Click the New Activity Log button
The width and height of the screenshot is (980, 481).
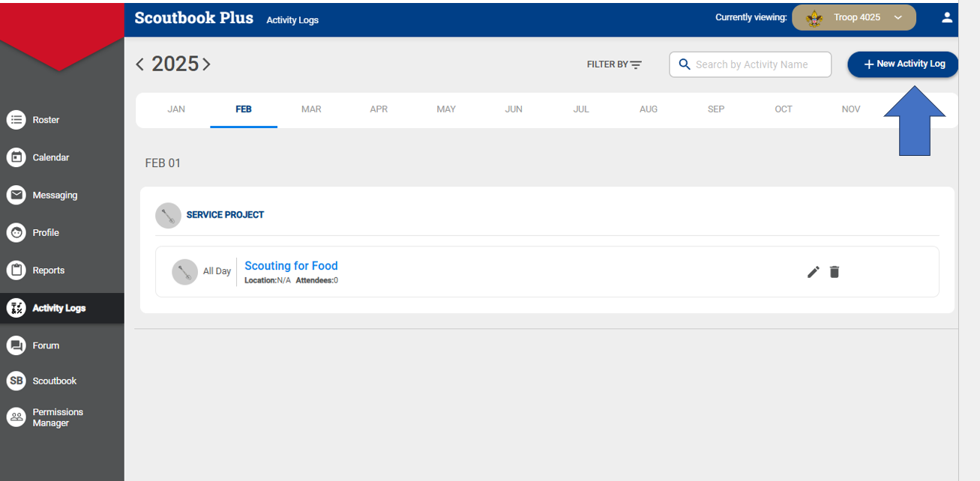pyautogui.click(x=904, y=64)
